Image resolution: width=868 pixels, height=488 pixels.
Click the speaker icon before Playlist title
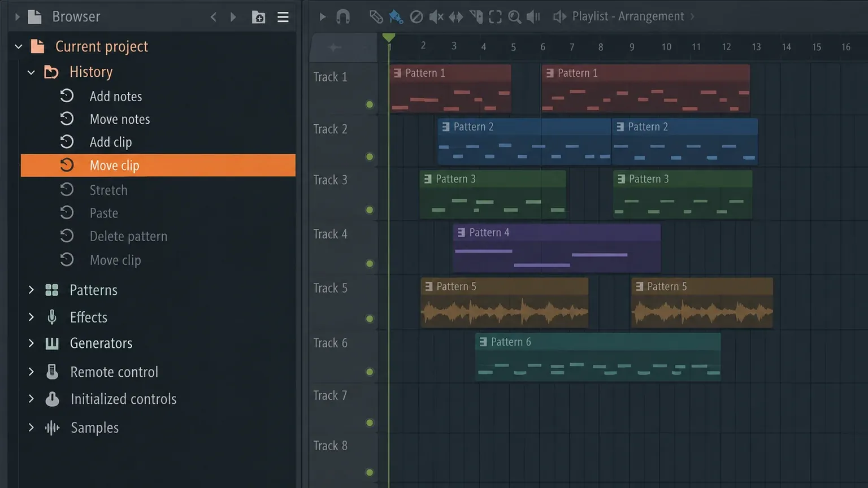coord(559,17)
